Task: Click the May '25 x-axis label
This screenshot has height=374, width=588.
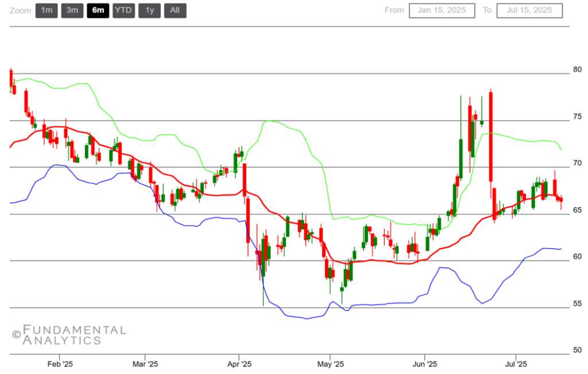Action: (x=330, y=364)
